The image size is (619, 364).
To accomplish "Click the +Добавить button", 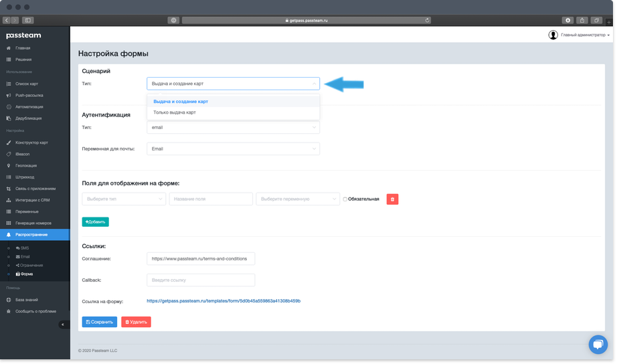I will pos(96,222).
